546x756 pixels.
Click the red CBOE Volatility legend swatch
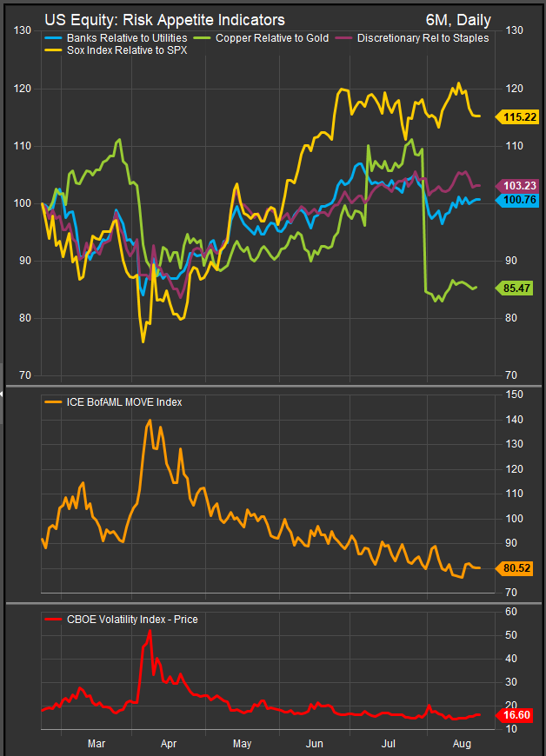53,620
